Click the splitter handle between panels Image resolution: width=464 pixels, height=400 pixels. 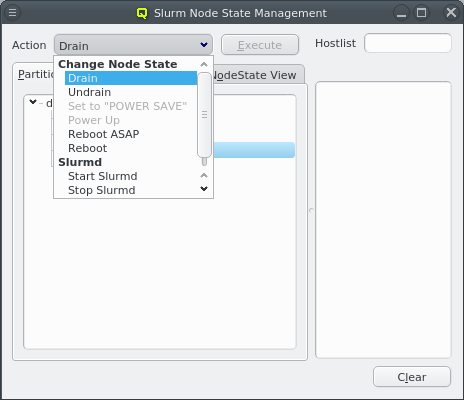click(x=311, y=211)
